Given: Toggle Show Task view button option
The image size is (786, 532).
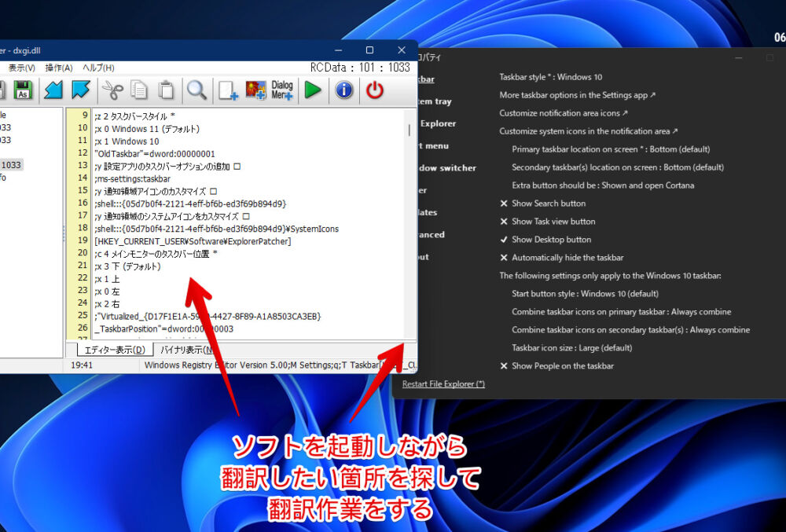Looking at the screenshot, I should click(x=548, y=222).
